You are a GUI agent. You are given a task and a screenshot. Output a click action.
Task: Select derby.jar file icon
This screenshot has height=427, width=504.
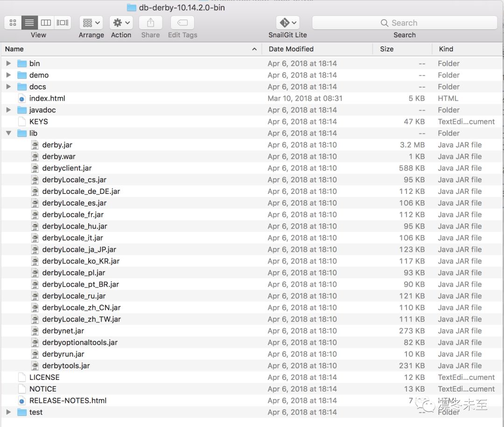coord(35,145)
